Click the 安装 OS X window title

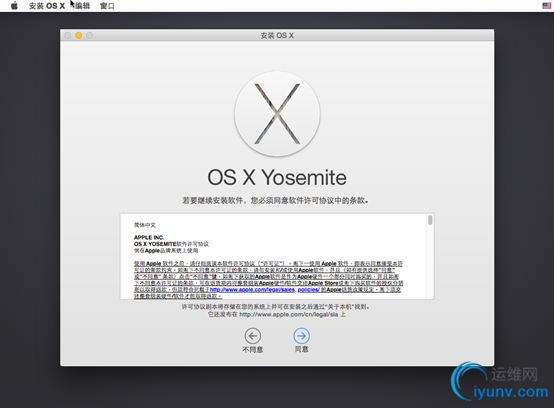coord(277,35)
